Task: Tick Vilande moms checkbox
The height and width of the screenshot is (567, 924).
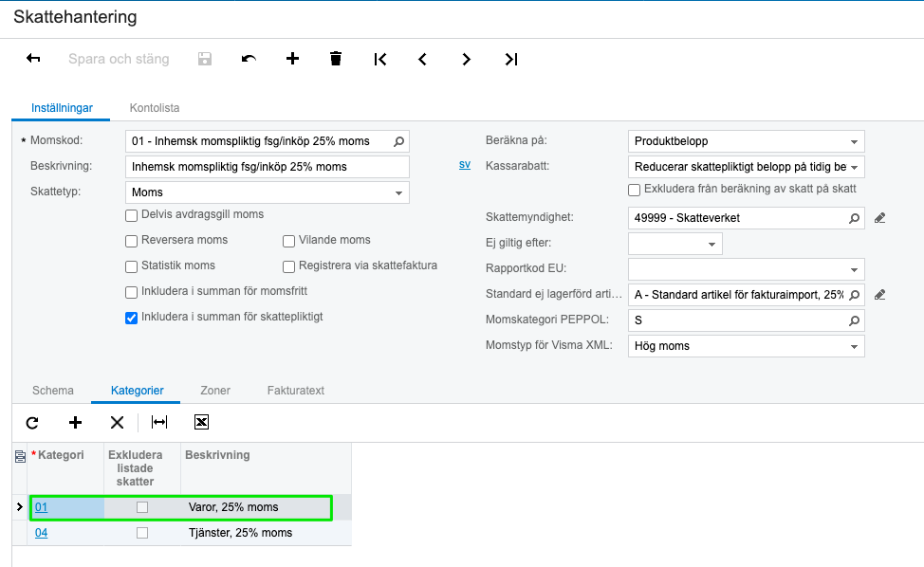Action: tap(288, 241)
